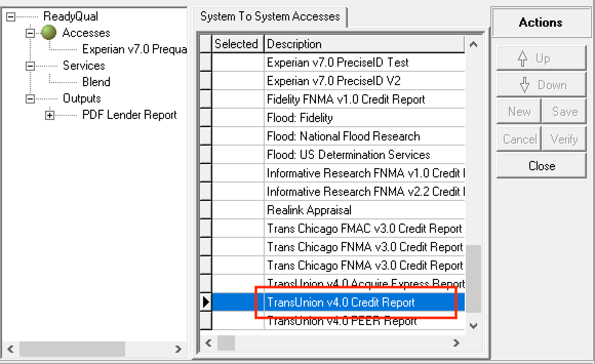Click Selected cell for Flood: Fidelity
This screenshot has height=364, width=595.
(238, 118)
